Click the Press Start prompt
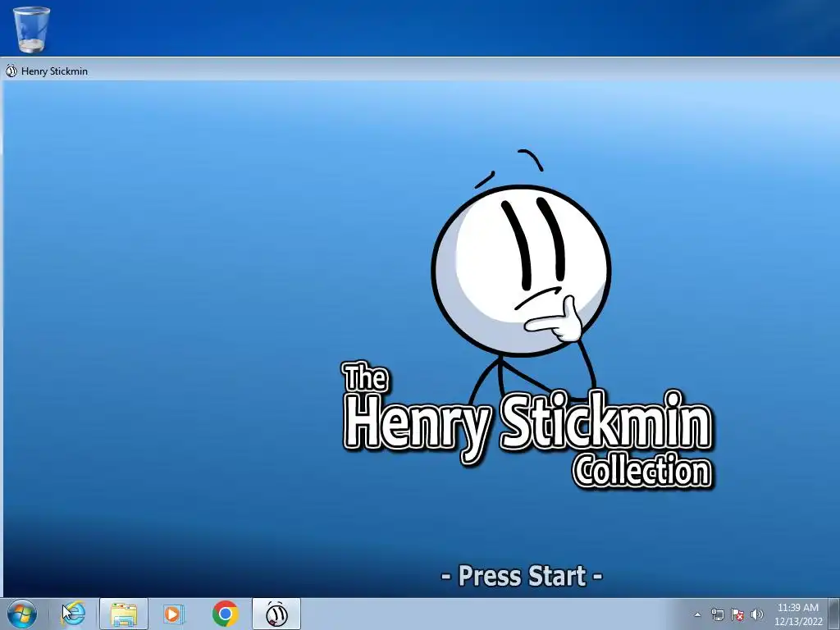The width and height of the screenshot is (840, 630). coord(522,577)
